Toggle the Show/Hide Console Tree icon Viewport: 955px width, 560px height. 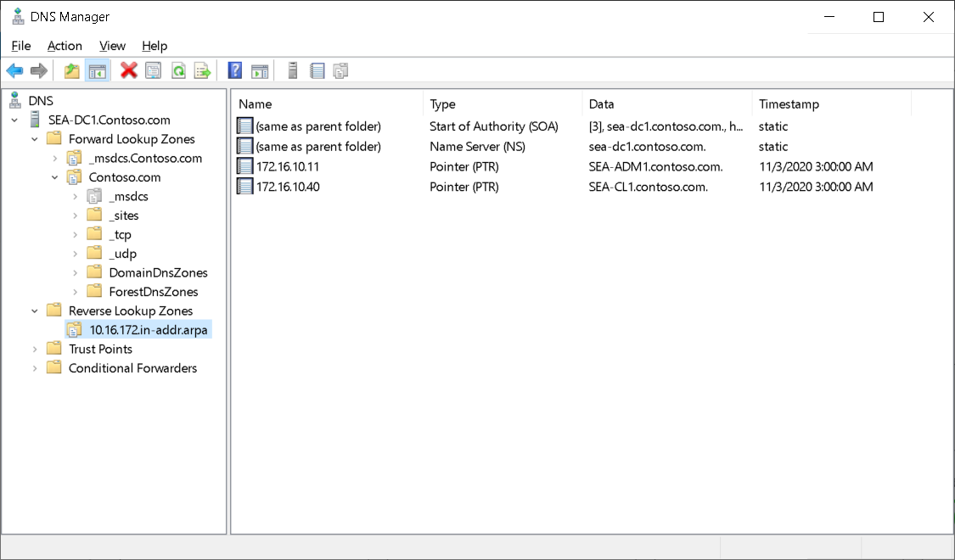click(x=97, y=71)
